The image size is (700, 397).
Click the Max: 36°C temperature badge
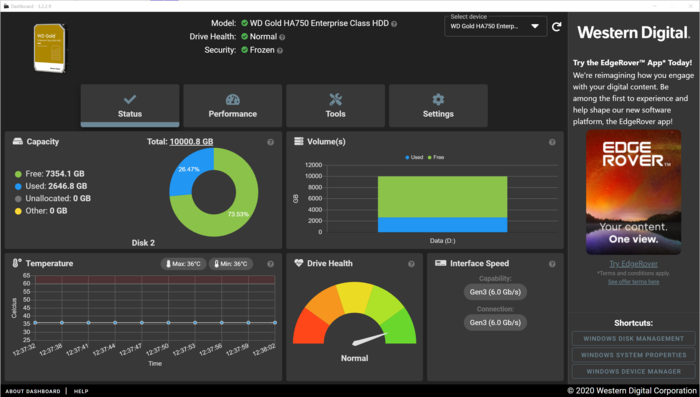pos(183,264)
